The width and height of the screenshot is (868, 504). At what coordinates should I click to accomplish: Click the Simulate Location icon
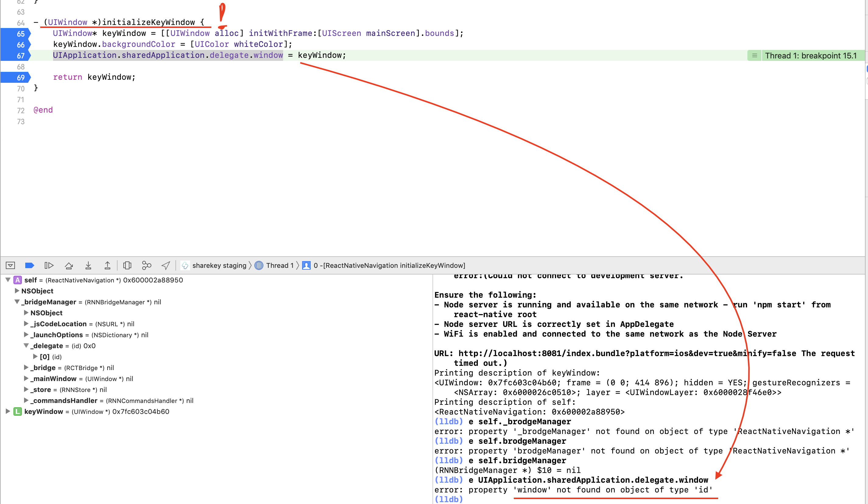click(x=166, y=265)
